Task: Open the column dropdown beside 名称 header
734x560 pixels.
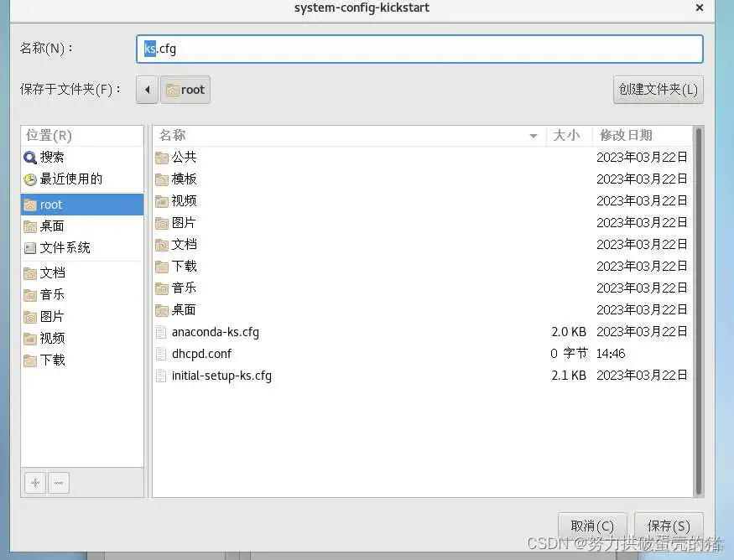Action: click(534, 136)
